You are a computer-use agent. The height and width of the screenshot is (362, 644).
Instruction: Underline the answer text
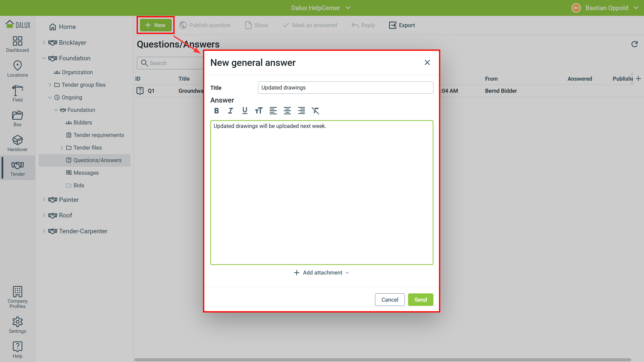(245, 111)
